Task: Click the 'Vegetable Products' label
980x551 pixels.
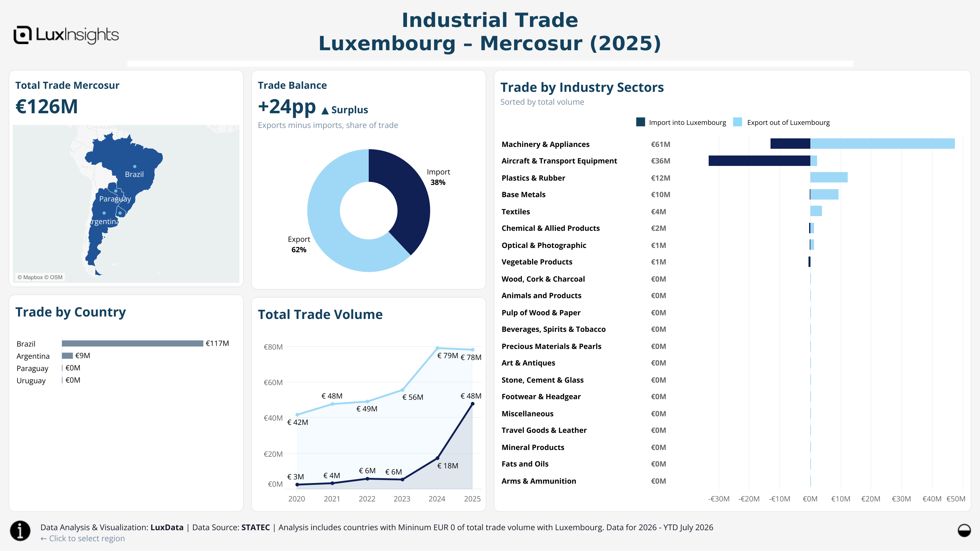Action: coord(537,262)
